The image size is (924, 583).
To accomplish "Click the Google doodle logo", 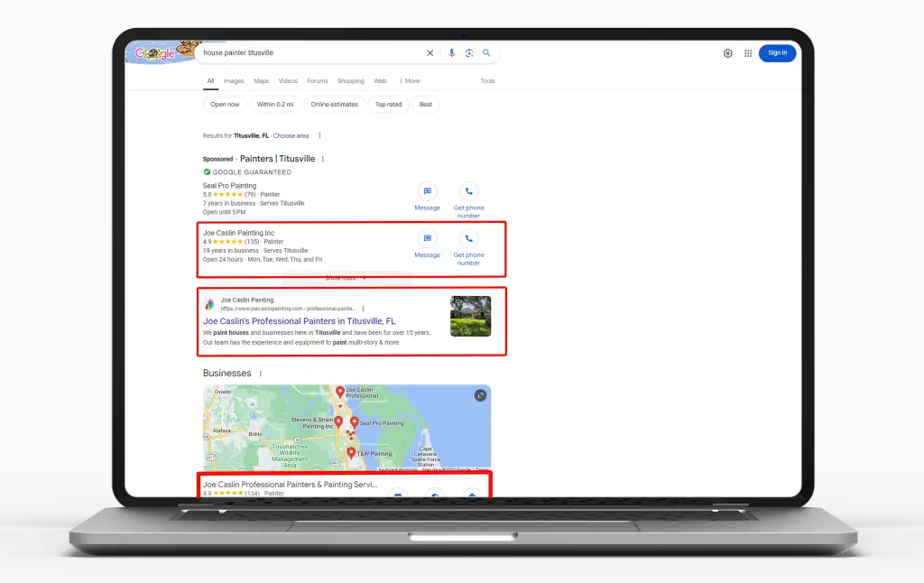I will (x=155, y=53).
